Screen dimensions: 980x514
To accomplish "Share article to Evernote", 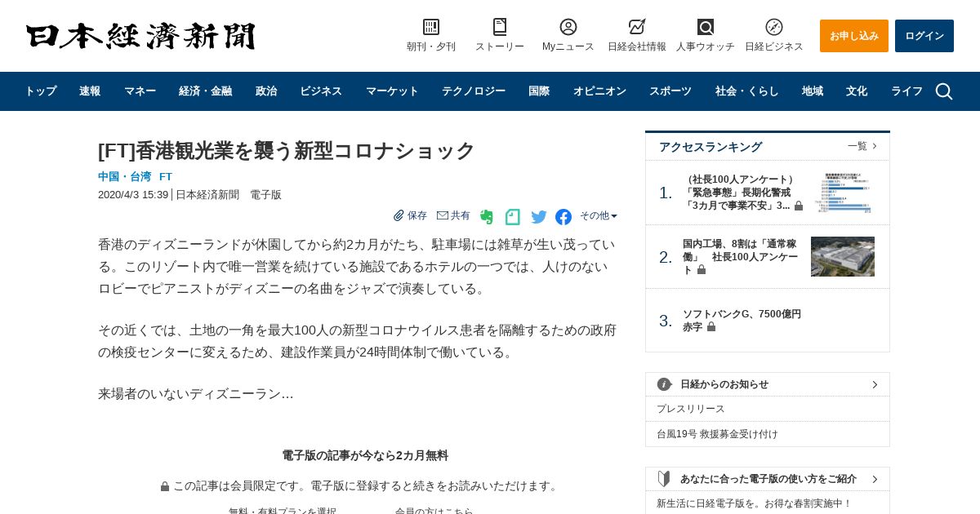I will tap(487, 217).
